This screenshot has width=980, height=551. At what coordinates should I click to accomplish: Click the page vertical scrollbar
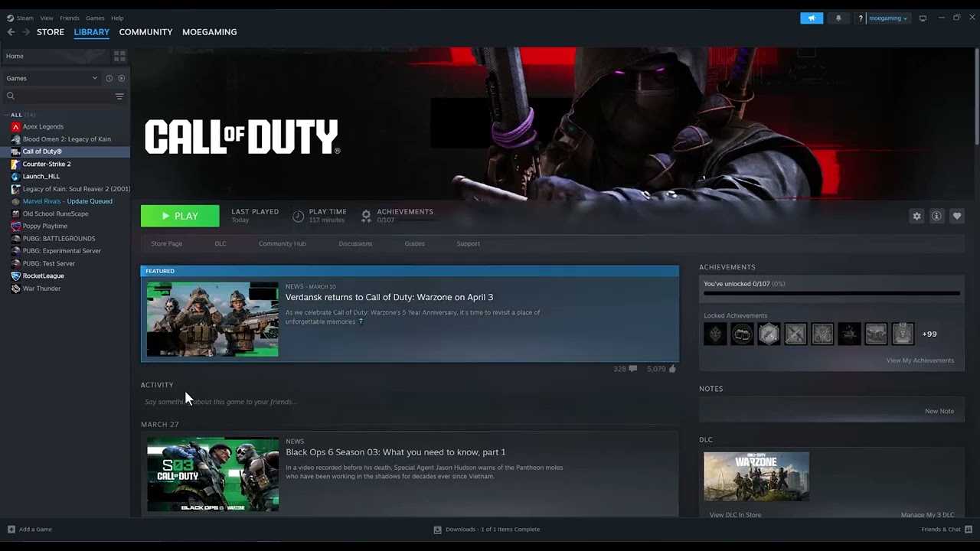click(976, 96)
